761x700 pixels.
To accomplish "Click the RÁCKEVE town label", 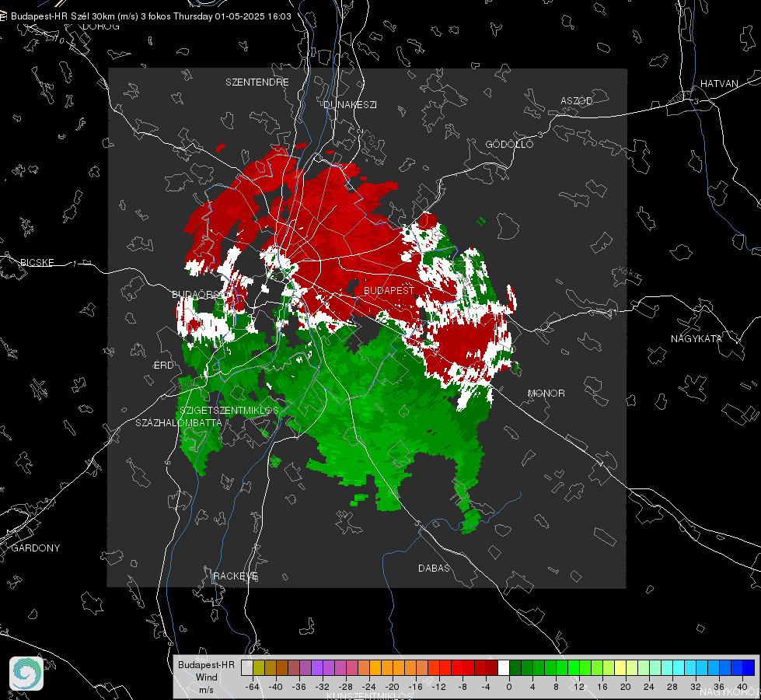I will coord(236,576).
